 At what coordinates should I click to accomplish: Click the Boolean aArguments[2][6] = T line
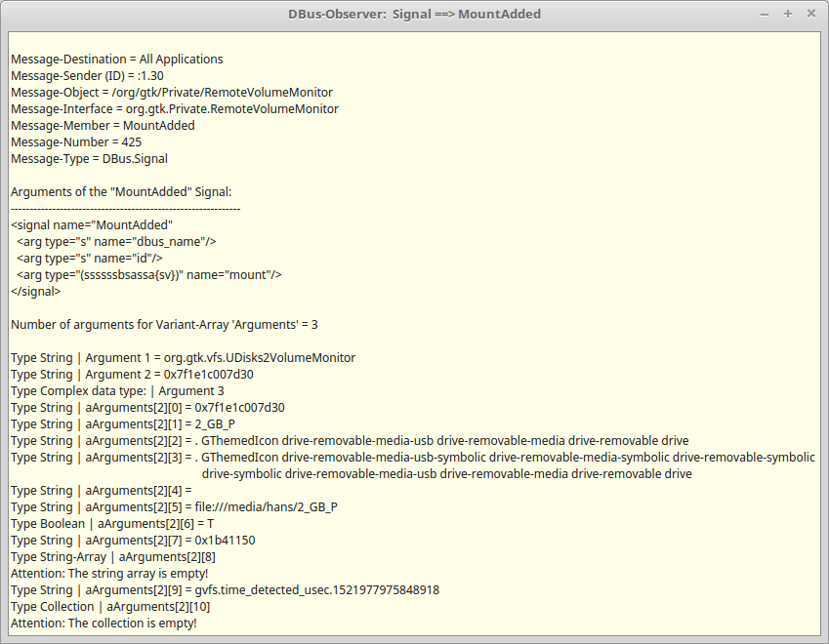coord(112,524)
